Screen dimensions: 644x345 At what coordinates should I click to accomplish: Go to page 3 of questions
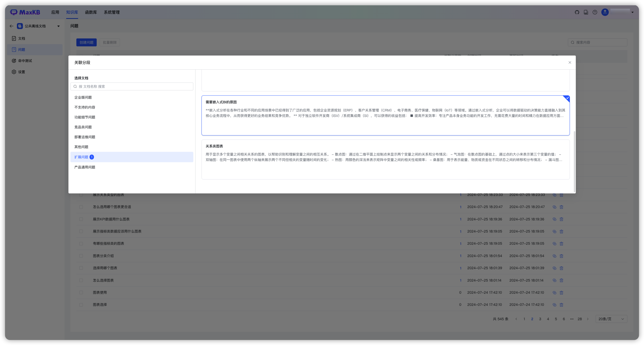pos(540,319)
